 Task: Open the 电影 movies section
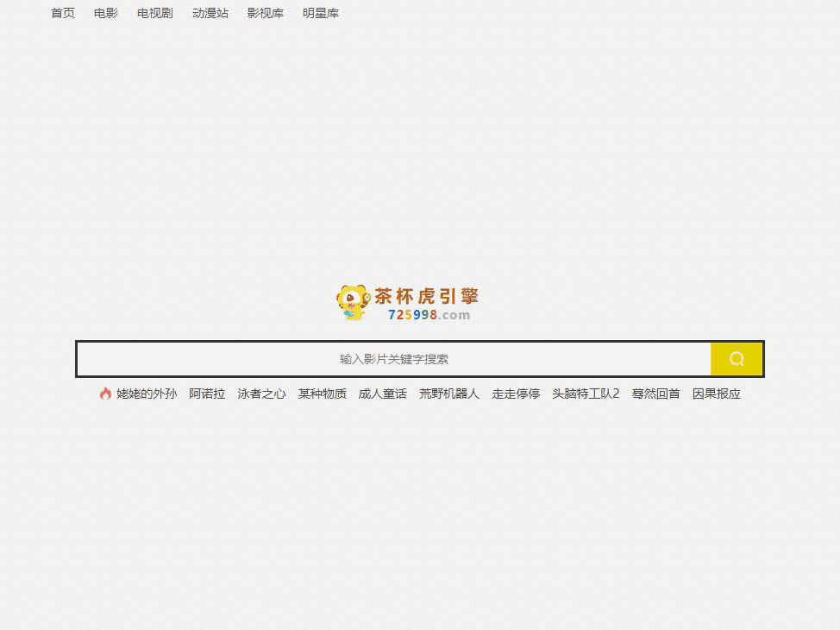[106, 13]
